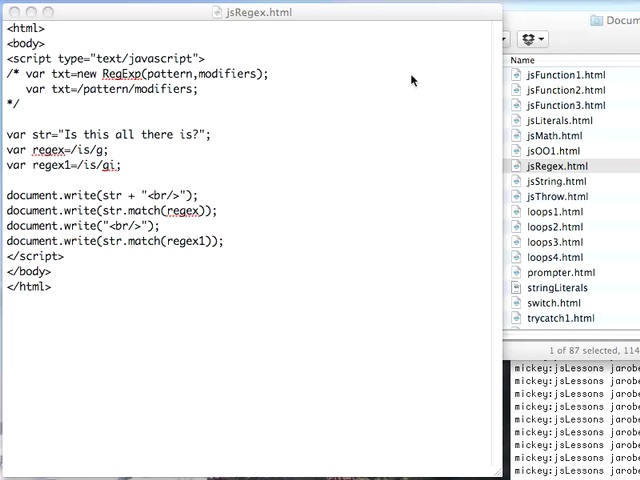This screenshot has height=480, width=640.
Task: Place cursor in document.write(str.match(regex1)) line
Action: pyautogui.click(x=115, y=241)
